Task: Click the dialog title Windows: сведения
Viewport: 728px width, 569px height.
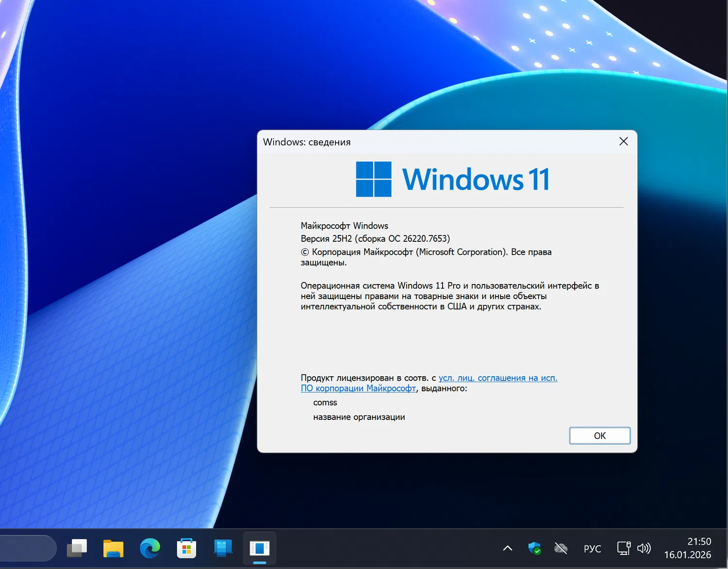Action: 307,142
